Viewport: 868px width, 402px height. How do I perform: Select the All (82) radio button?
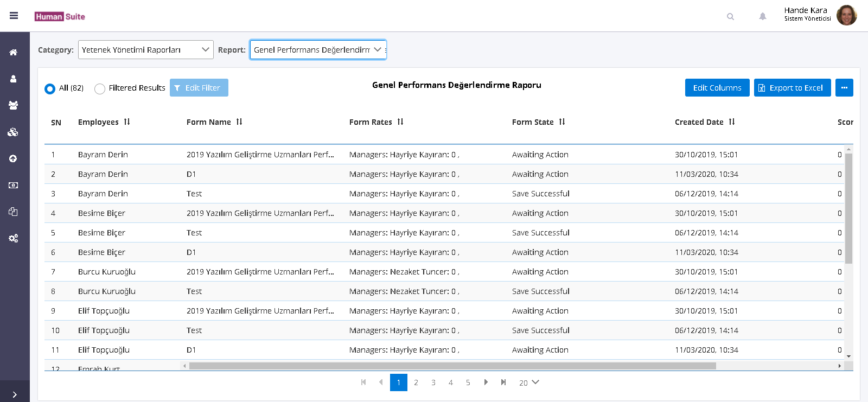coord(50,88)
